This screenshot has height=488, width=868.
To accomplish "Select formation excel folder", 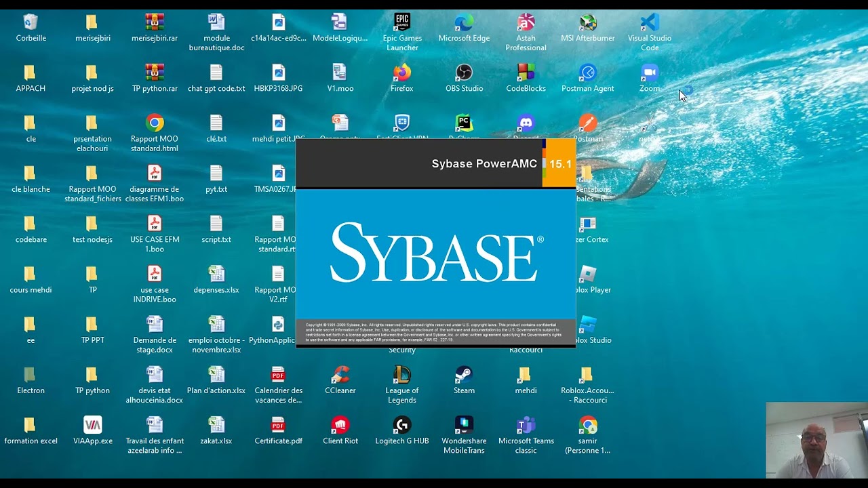I will point(31,430).
